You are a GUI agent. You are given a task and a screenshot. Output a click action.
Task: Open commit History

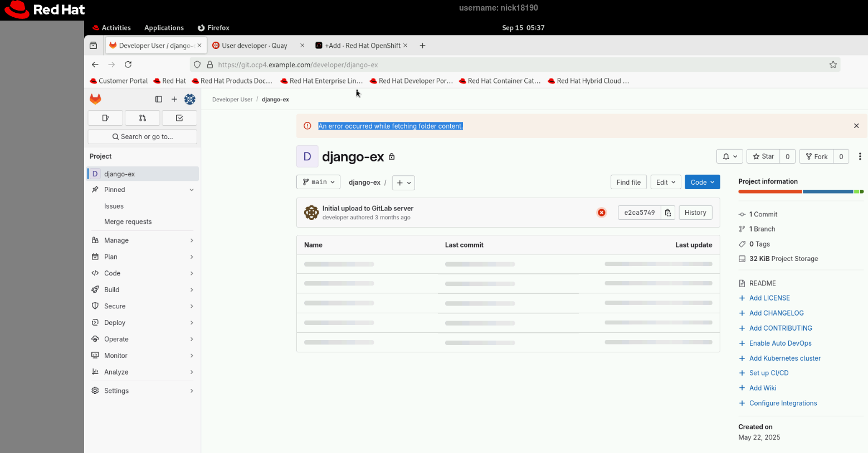tap(695, 213)
